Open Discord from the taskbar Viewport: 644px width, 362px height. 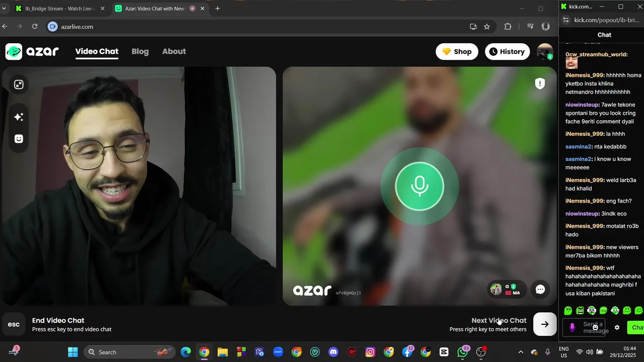(x=334, y=352)
